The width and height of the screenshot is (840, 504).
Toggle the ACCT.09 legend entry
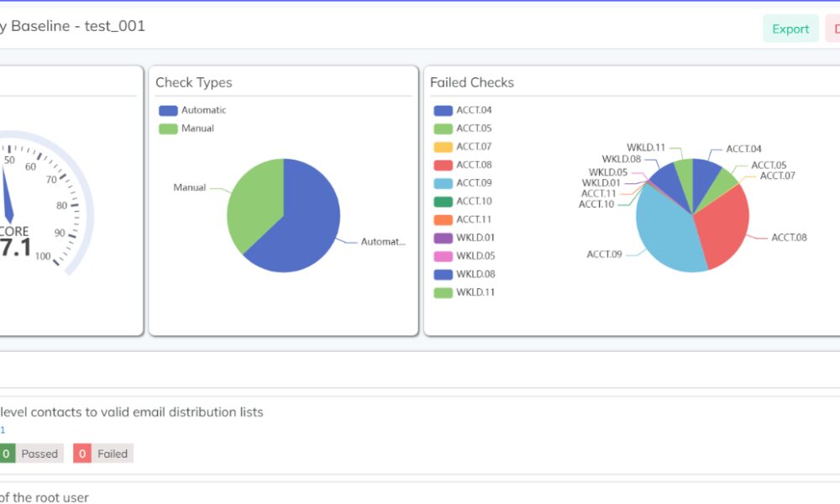click(x=462, y=183)
